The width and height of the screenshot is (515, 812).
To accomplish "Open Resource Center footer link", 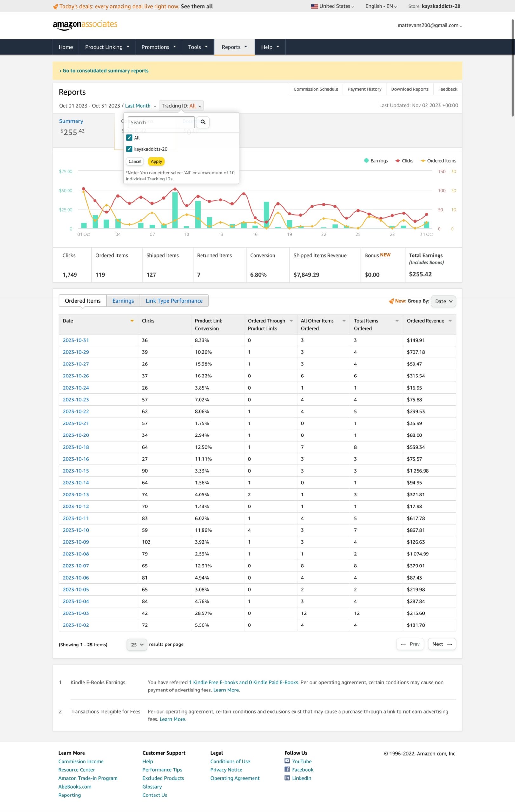I will pyautogui.click(x=76, y=769).
